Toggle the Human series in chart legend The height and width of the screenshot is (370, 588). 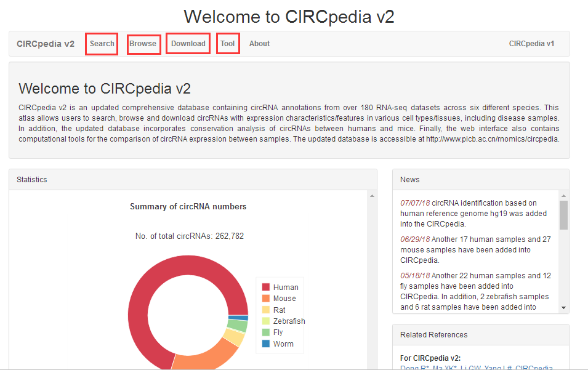[285, 288]
